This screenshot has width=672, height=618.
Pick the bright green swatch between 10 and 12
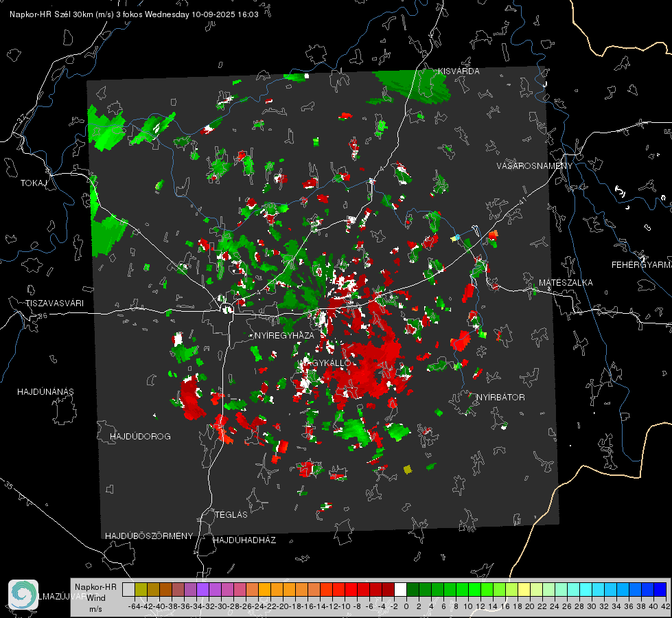[474, 589]
